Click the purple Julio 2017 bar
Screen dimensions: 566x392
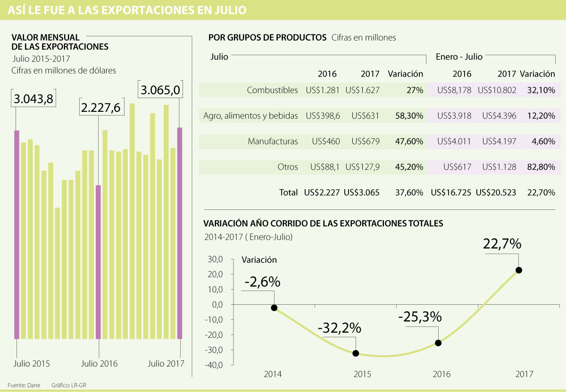[180, 233]
